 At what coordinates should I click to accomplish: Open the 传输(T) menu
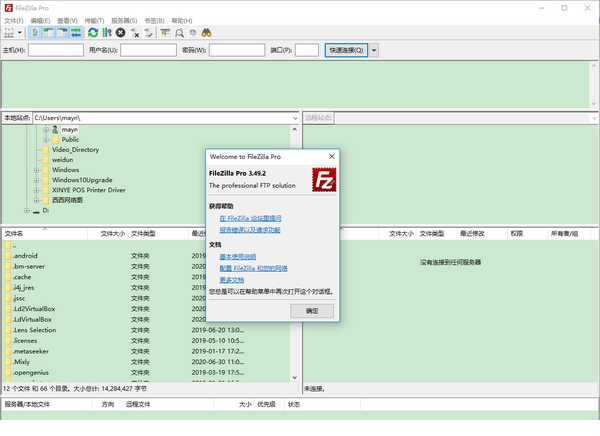point(94,21)
